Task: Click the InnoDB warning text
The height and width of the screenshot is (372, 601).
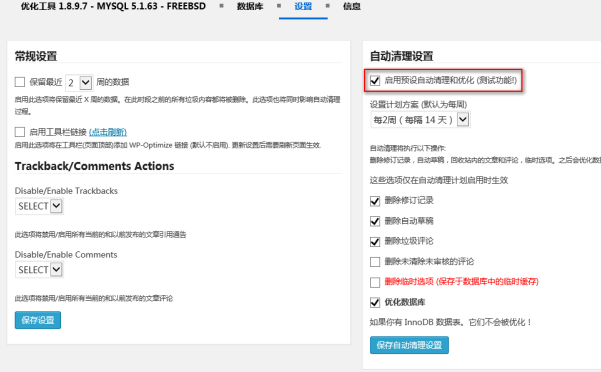Action: coord(451,322)
